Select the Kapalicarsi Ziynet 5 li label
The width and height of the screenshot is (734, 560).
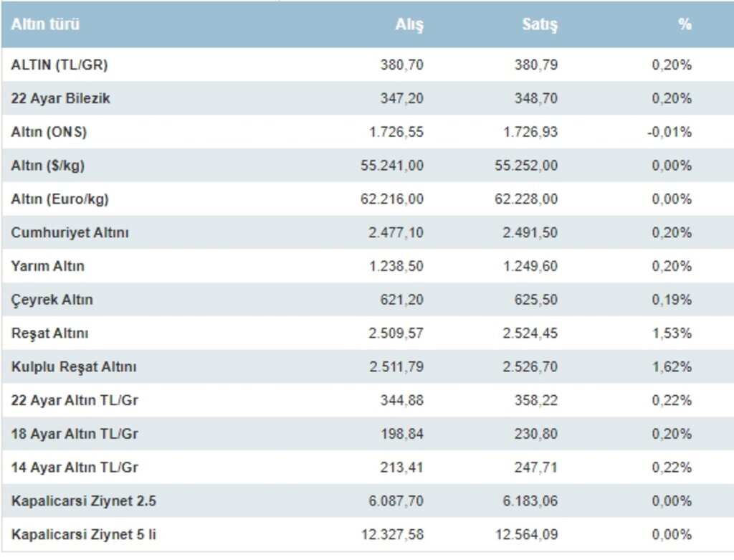[82, 535]
